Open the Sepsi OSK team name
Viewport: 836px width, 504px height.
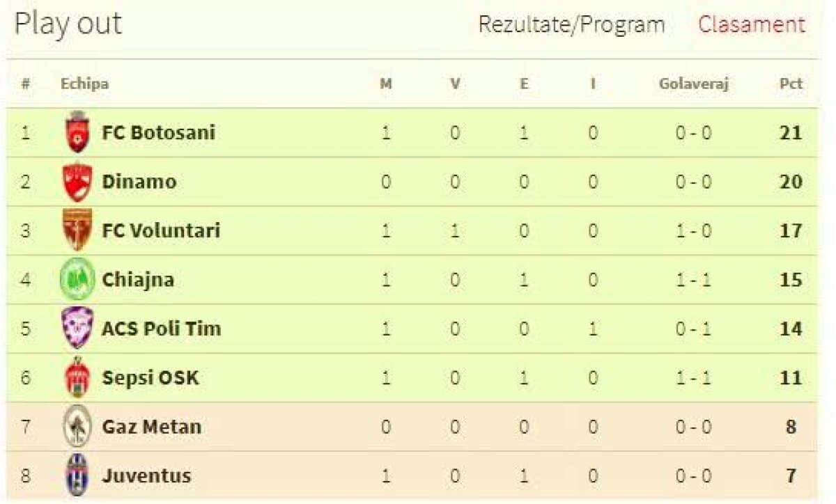(150, 378)
